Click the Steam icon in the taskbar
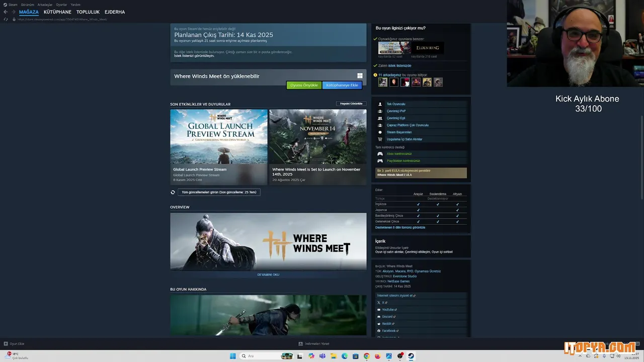644x362 pixels. tap(411, 356)
